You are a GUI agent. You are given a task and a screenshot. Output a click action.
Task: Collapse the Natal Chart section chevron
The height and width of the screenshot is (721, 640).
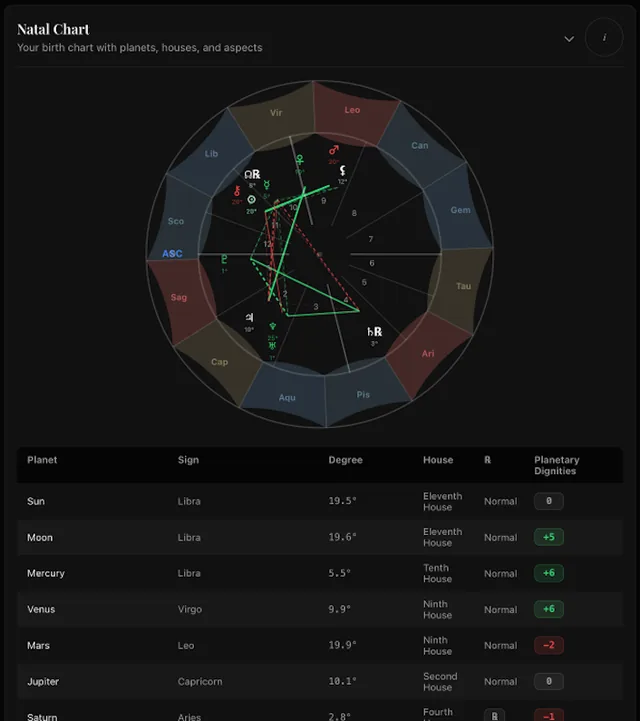click(569, 39)
